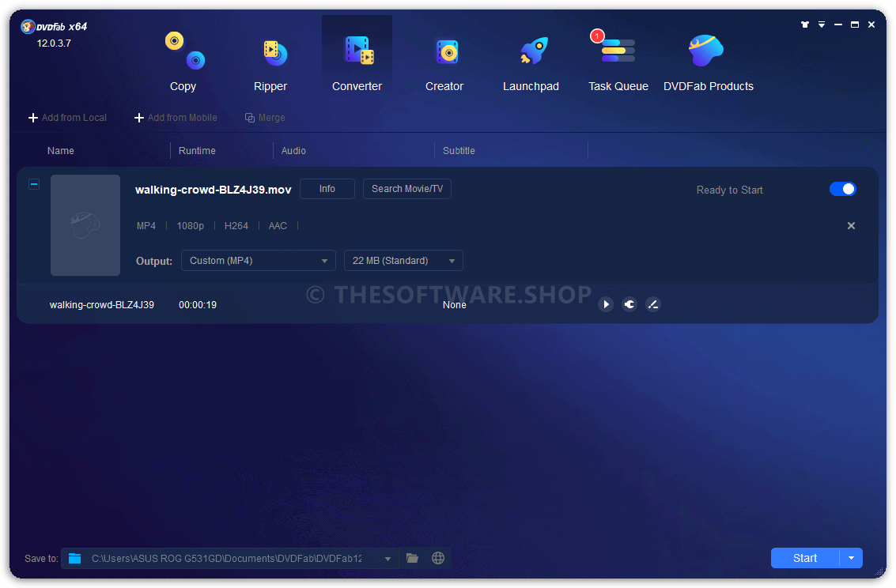Maximize the DVDFab window
Screen dimensions: 896x588
click(854, 24)
